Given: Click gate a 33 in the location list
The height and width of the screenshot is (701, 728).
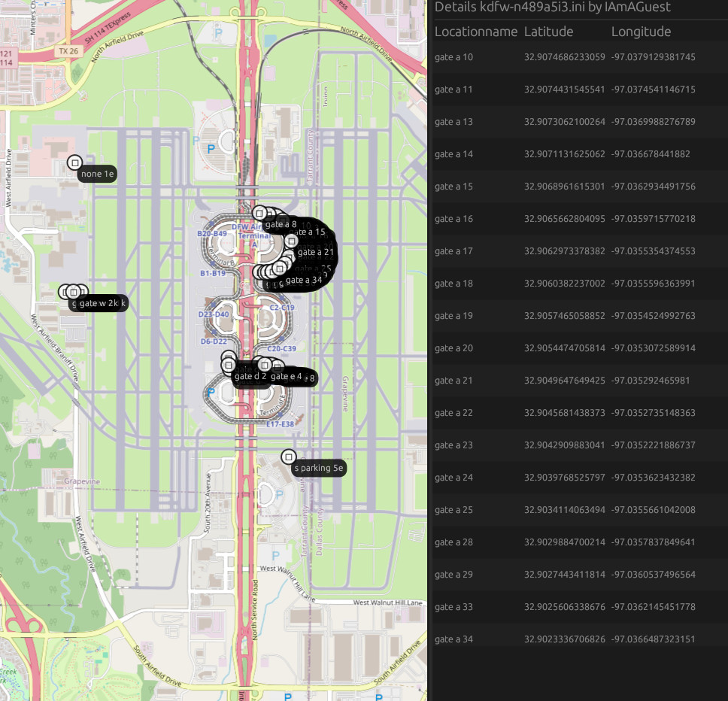Looking at the screenshot, I should point(581,607).
